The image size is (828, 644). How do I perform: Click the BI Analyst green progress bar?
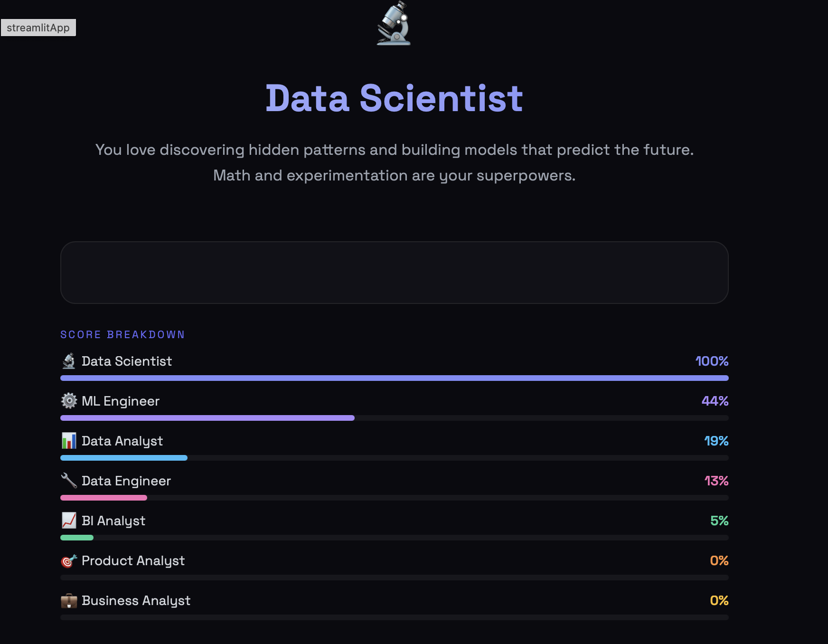77,538
